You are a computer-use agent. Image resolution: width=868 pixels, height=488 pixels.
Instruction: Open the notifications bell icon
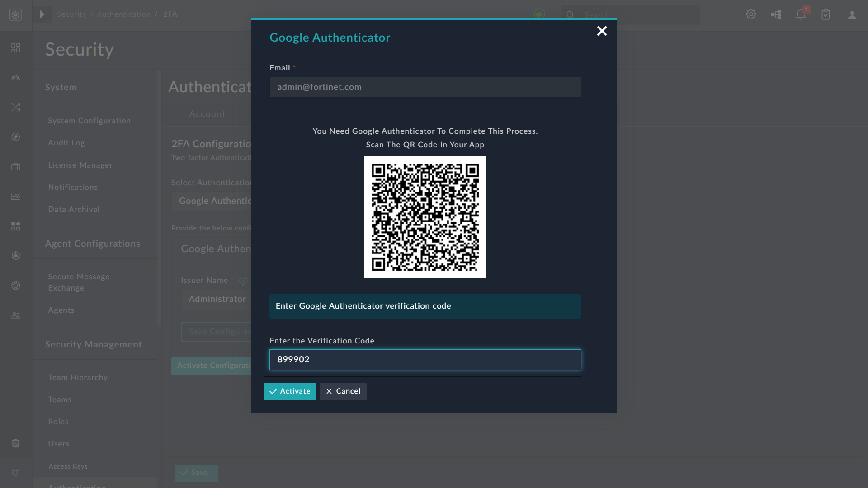801,14
